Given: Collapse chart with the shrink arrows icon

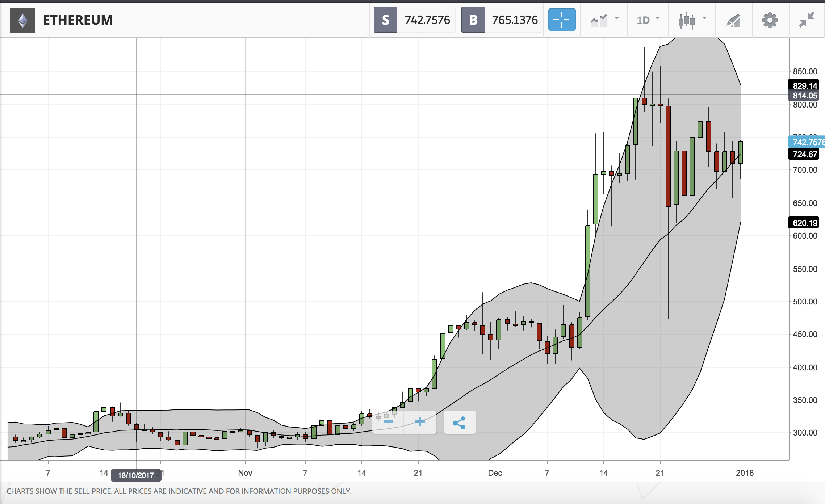Looking at the screenshot, I should tap(807, 20).
